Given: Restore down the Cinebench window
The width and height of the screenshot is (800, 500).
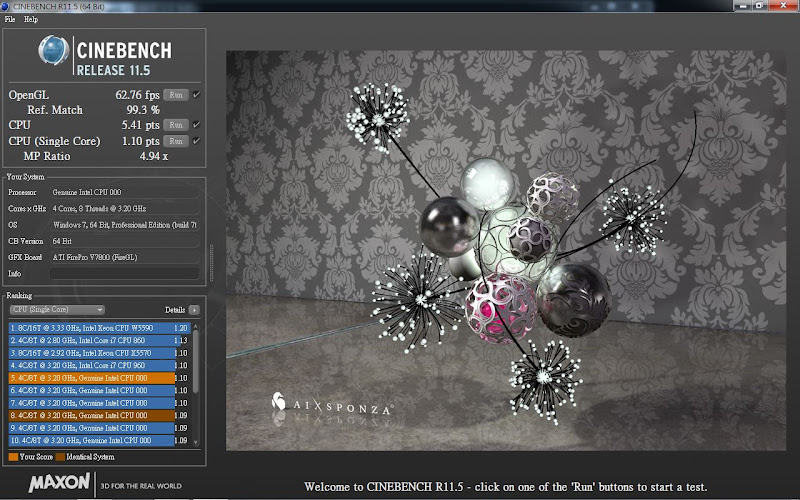Looking at the screenshot, I should (759, 5).
